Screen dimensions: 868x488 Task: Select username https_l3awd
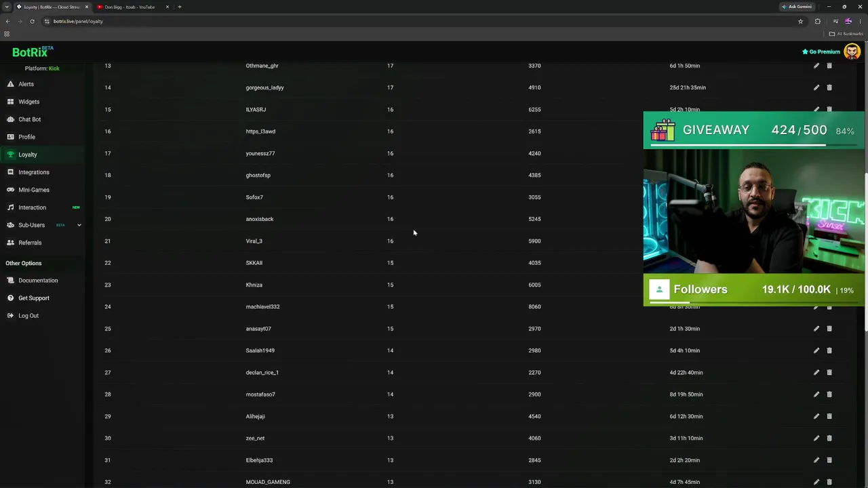tap(260, 131)
